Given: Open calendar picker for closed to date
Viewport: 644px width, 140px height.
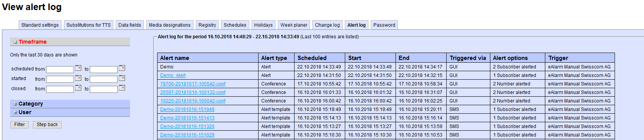Looking at the screenshot, I should pyautogui.click(x=122, y=88).
